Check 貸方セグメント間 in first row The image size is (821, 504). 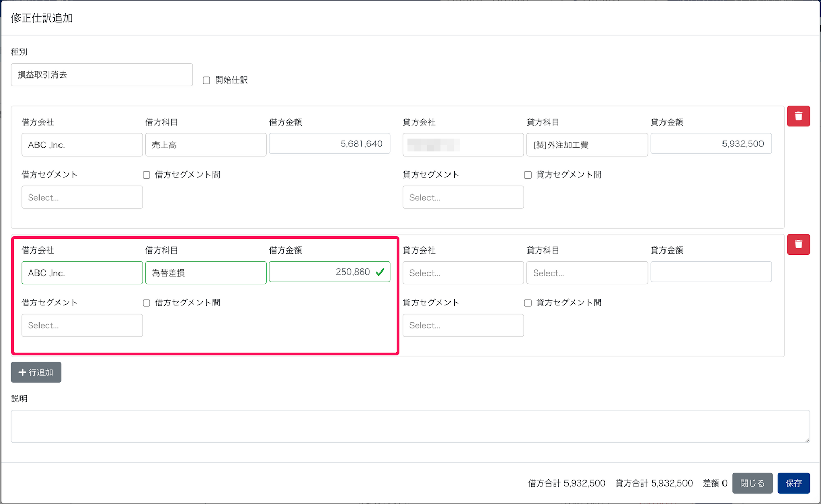click(527, 175)
